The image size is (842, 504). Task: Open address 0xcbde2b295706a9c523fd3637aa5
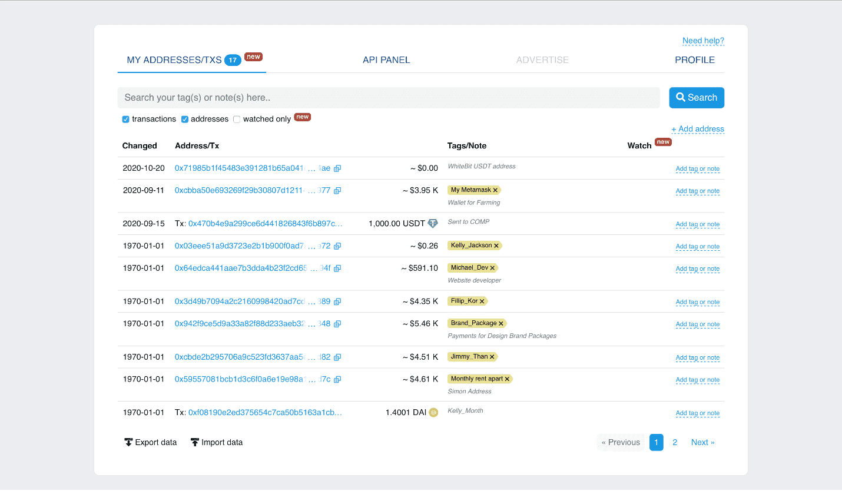pos(253,357)
